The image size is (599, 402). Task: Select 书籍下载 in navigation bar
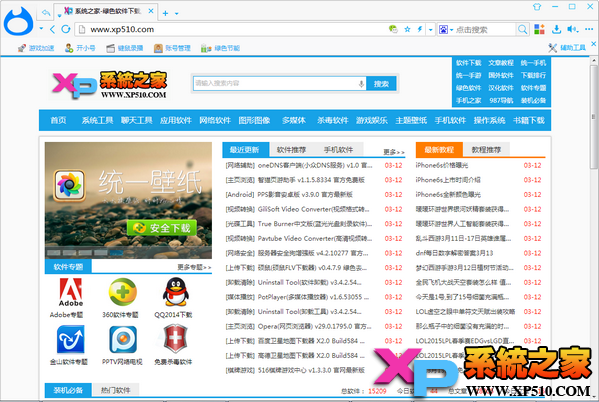[x=529, y=120]
